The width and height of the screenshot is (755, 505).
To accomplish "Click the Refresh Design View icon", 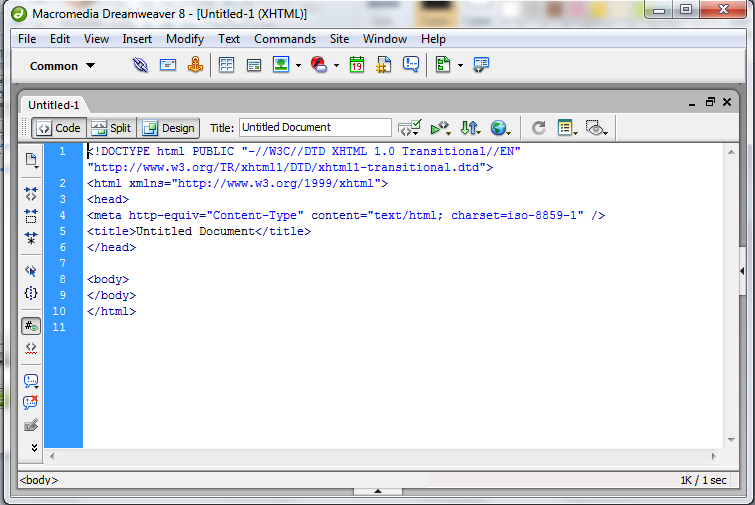I will tap(538, 128).
